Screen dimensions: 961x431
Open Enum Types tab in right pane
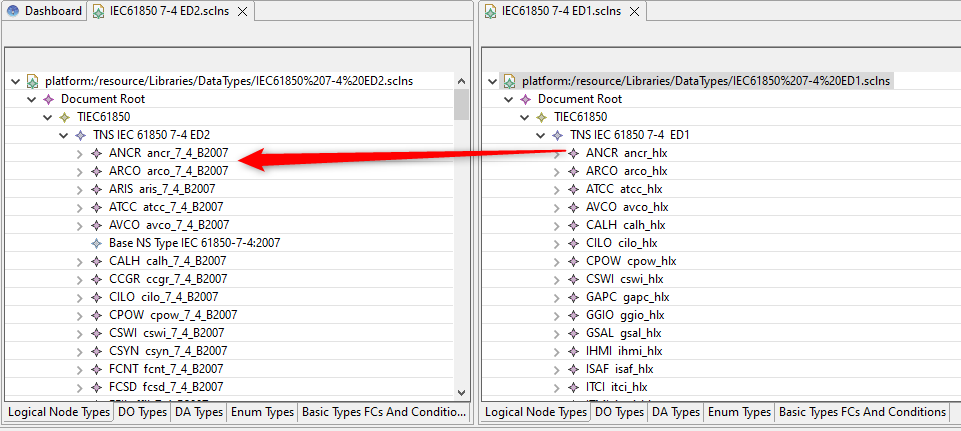(x=739, y=412)
